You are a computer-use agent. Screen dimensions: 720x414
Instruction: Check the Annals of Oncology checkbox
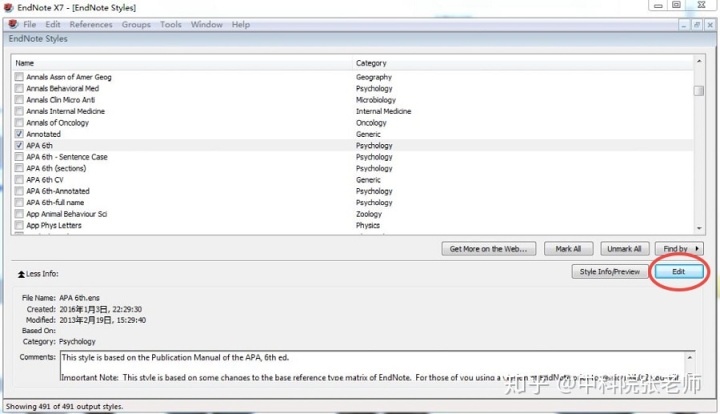(x=19, y=123)
